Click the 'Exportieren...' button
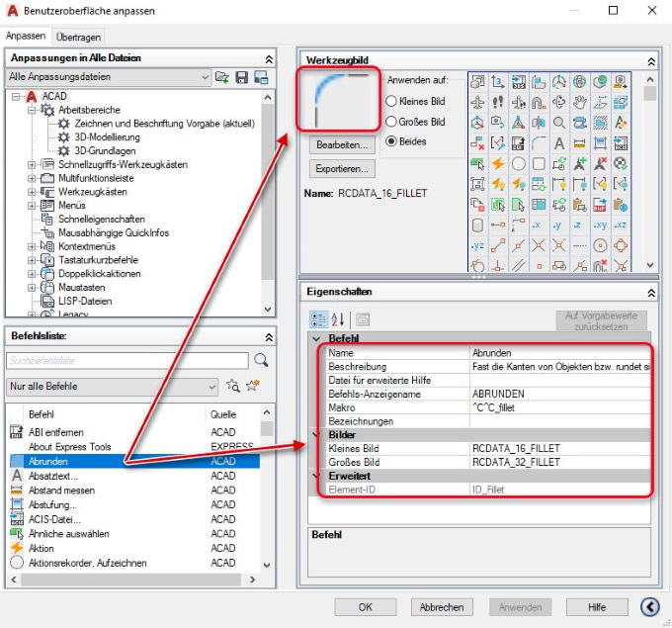Image resolution: width=672 pixels, height=628 pixels. [x=342, y=169]
